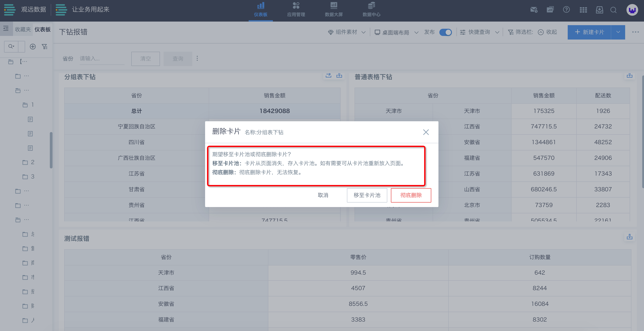Select the third page item under folder 1

coord(30,148)
